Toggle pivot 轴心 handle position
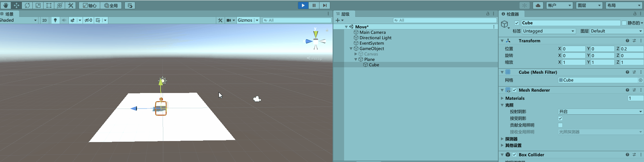 click(89, 5)
